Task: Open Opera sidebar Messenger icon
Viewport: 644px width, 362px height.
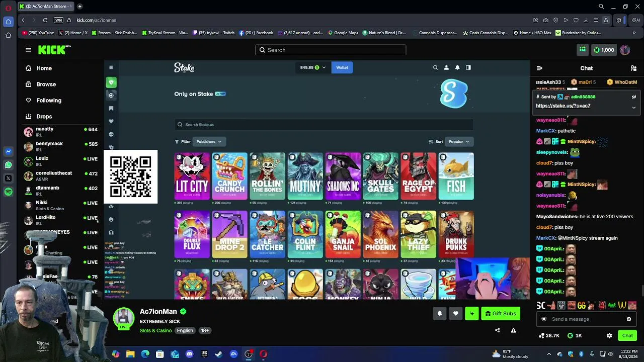Action: [x=8, y=151]
